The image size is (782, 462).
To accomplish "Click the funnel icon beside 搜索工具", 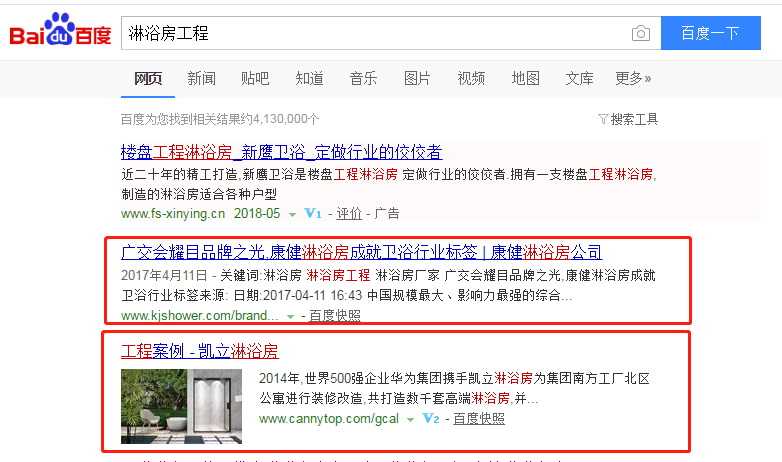I will tap(603, 119).
